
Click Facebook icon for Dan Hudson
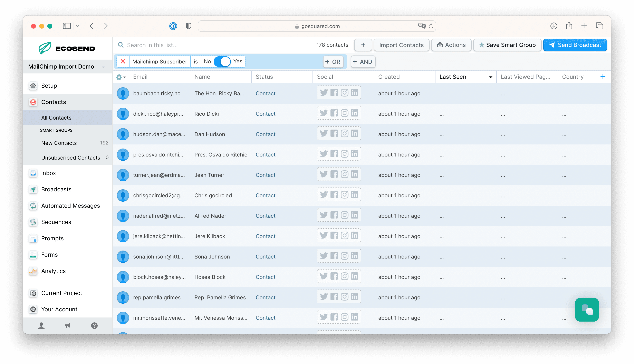point(334,134)
